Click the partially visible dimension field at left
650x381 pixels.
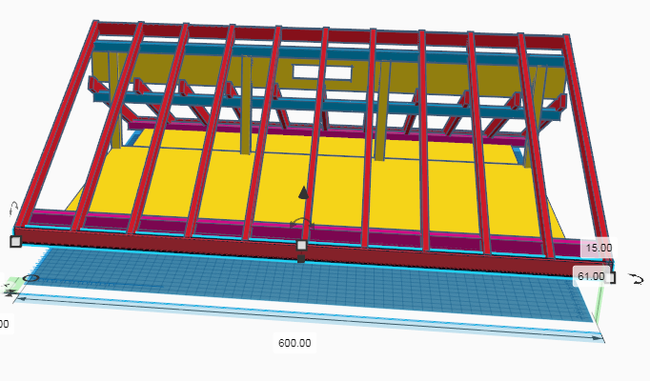[x=5, y=324]
